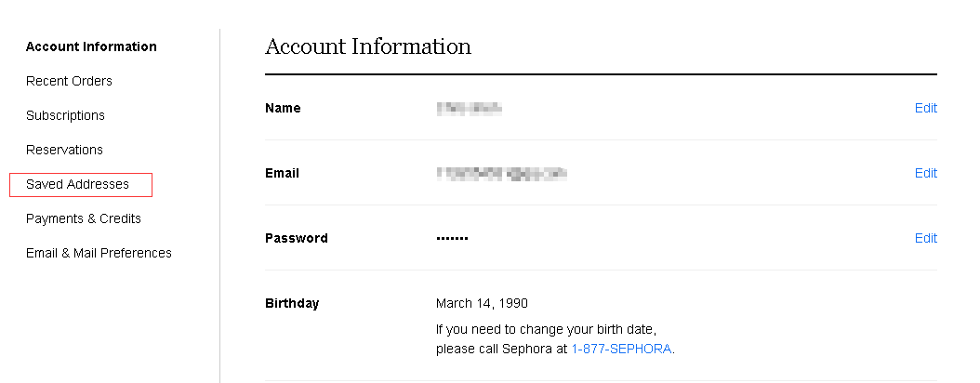Edit the Password field

[x=925, y=238]
